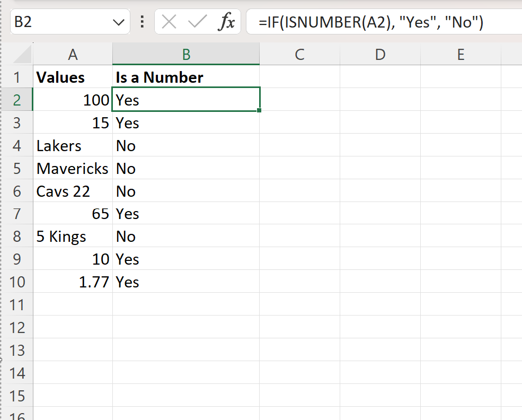Select cell A6 containing Cavs 22
Viewport: 522px width, 420px height.
(x=72, y=191)
